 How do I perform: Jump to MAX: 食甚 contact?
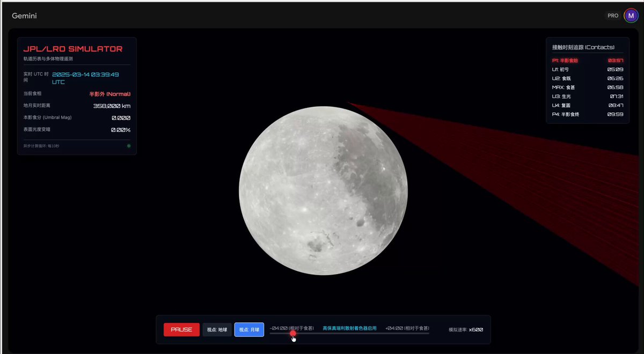(587, 87)
